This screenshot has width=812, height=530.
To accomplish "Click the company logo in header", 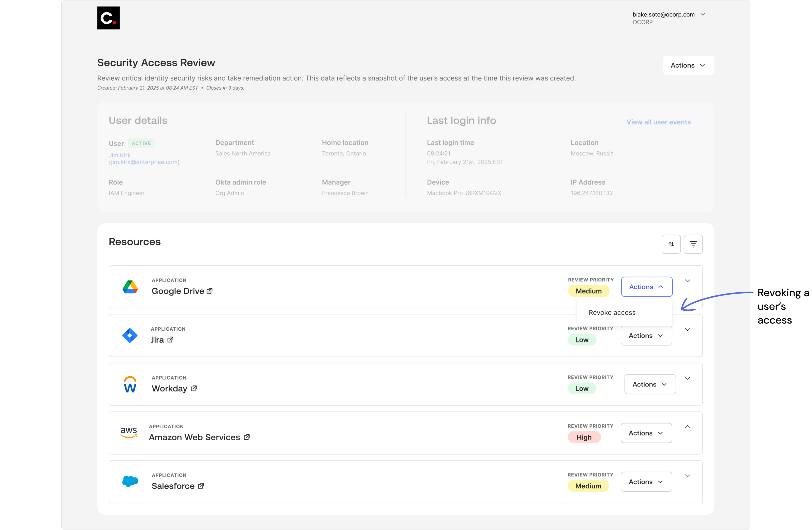I will 108,18.
